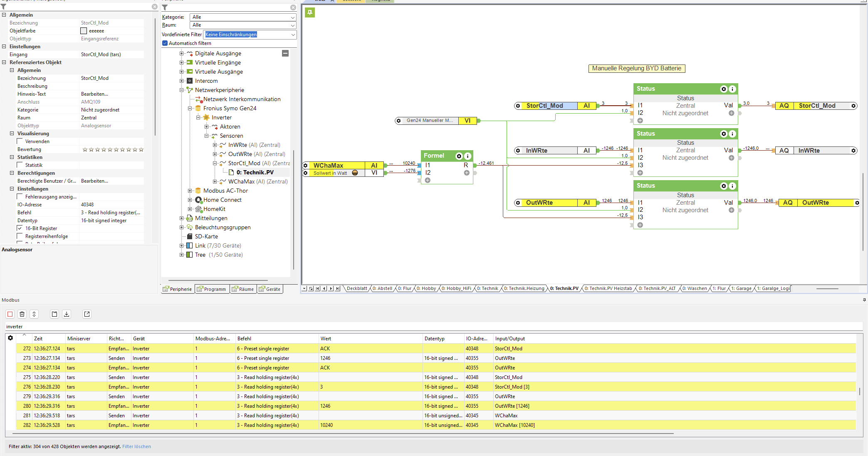Open column settings gear in Modbus table

[x=10, y=338]
